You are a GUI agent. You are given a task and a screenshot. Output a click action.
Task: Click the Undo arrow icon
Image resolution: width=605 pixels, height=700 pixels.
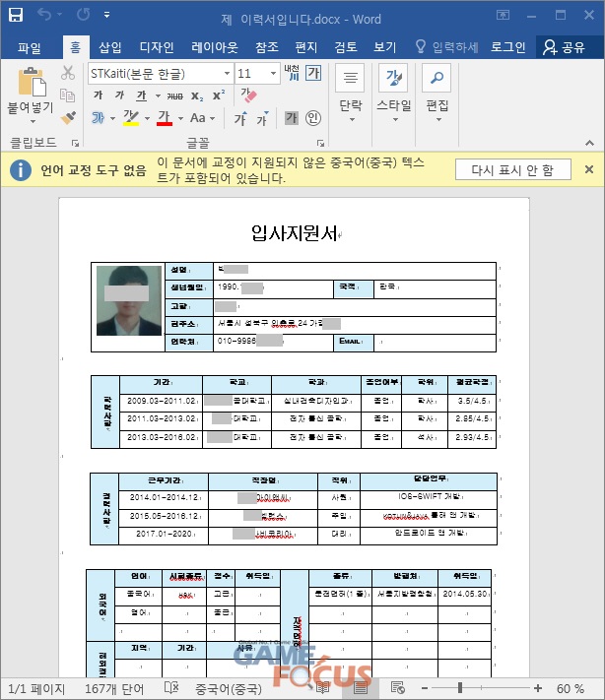[43, 15]
